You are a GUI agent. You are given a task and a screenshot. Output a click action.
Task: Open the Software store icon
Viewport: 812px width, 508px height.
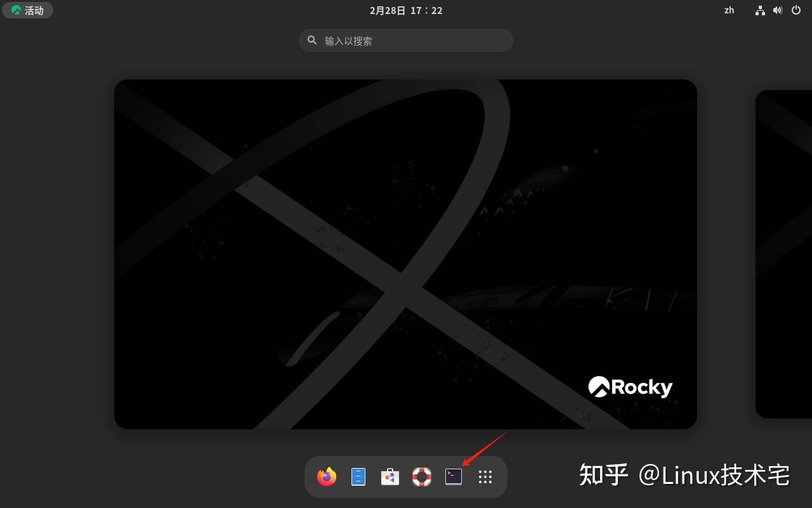(x=390, y=477)
